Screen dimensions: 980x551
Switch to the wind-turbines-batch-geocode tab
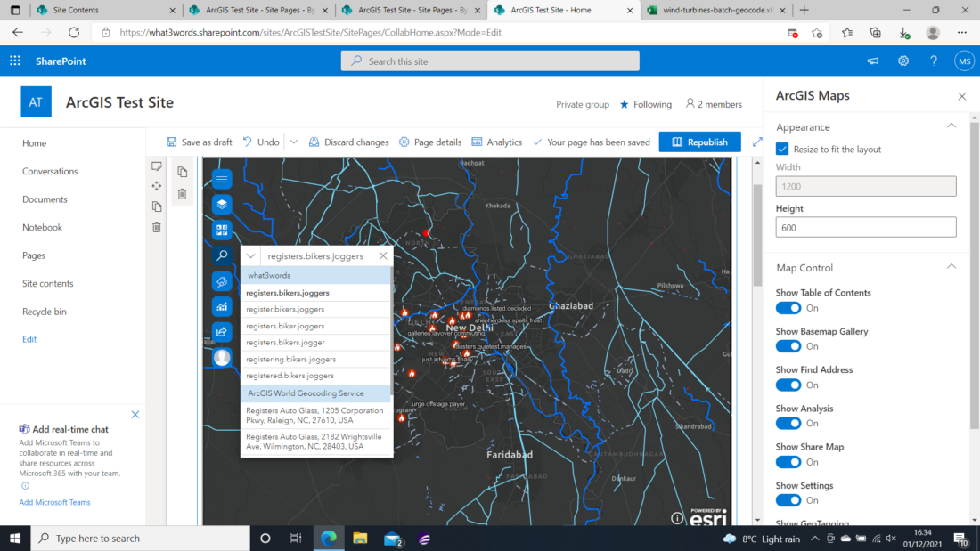click(716, 10)
